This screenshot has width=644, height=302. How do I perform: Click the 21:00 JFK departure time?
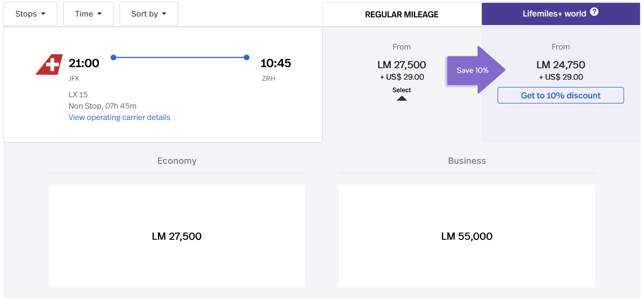84,63
